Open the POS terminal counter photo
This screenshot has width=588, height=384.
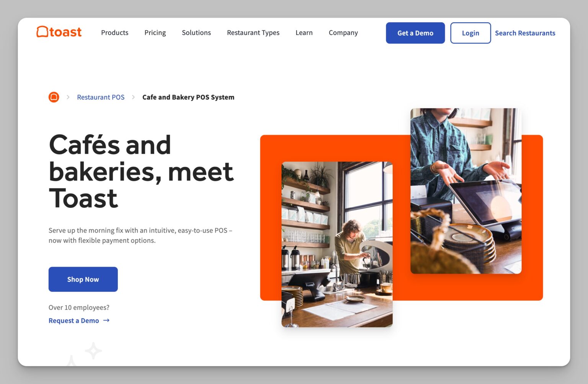pos(465,191)
